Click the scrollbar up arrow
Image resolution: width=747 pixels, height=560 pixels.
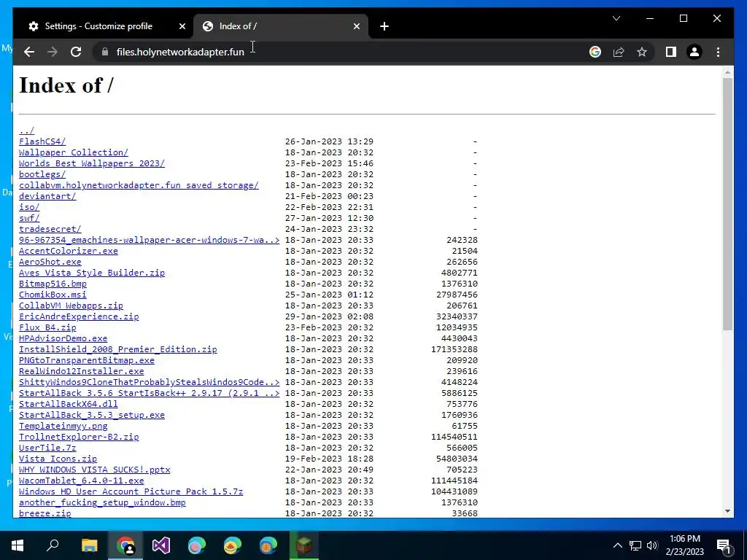tap(727, 72)
